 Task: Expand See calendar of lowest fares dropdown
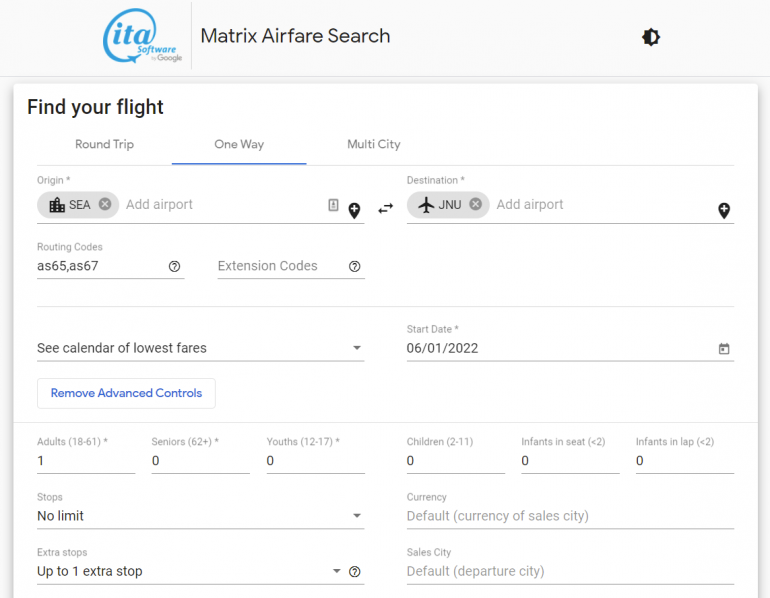tap(200, 348)
